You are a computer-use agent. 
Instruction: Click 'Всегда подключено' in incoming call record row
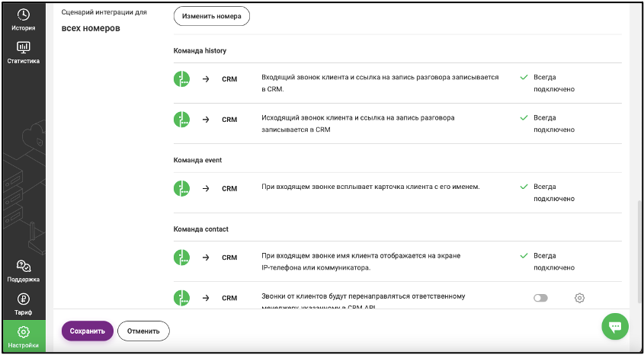(x=553, y=83)
